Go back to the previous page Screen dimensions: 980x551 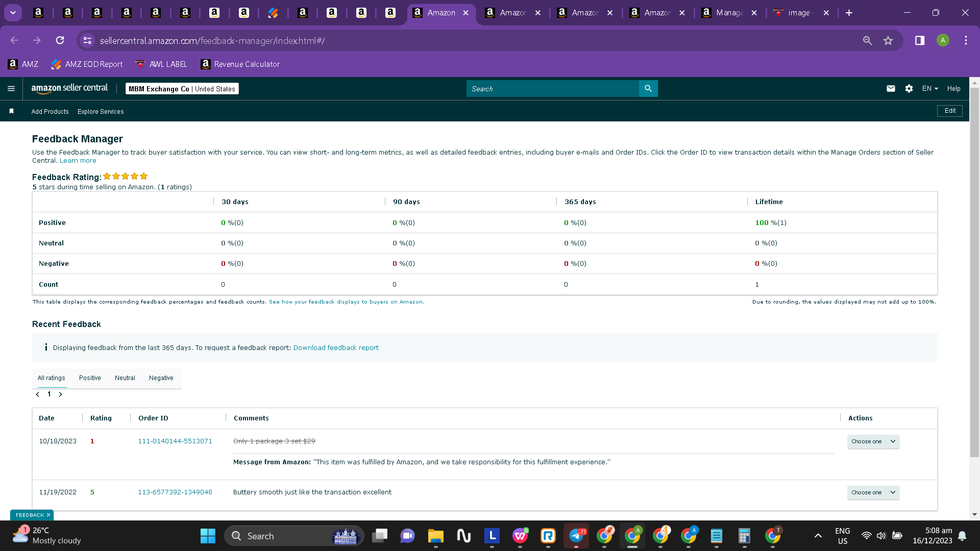tap(14, 40)
